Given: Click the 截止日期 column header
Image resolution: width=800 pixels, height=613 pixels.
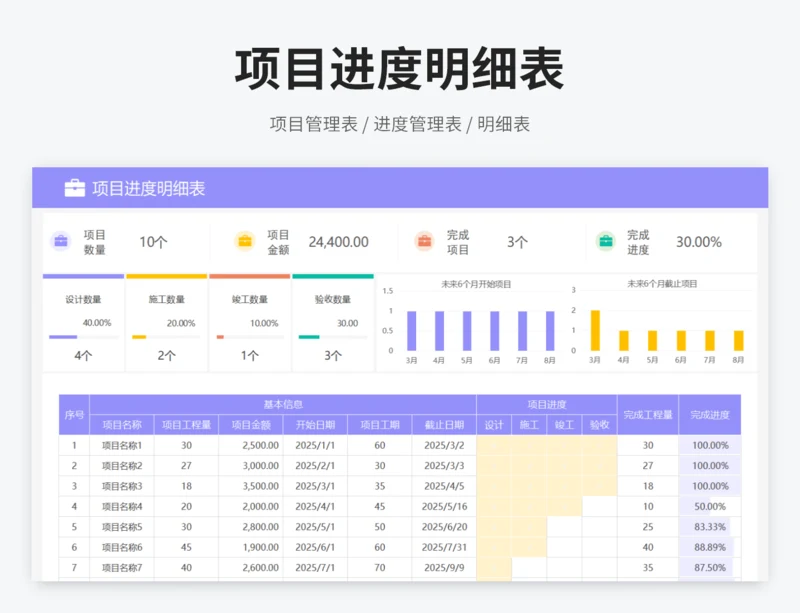Looking at the screenshot, I should pos(444,425).
